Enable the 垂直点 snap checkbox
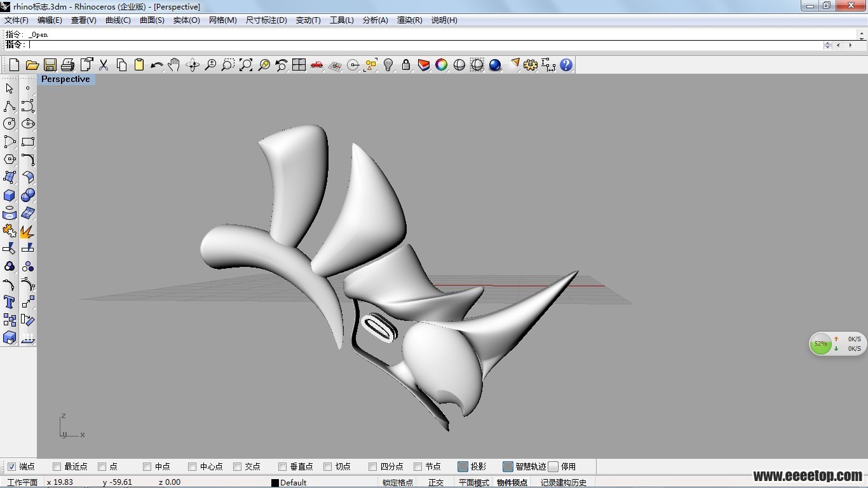 (282, 466)
